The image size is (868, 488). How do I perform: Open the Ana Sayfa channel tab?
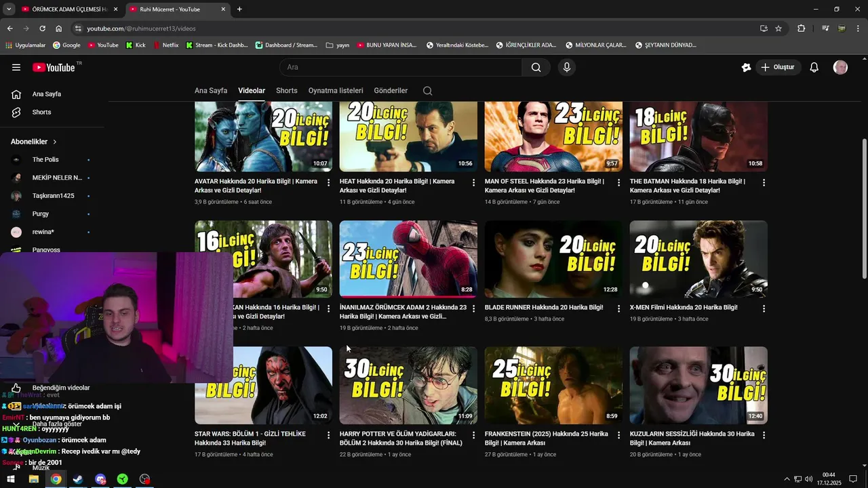[x=211, y=91]
